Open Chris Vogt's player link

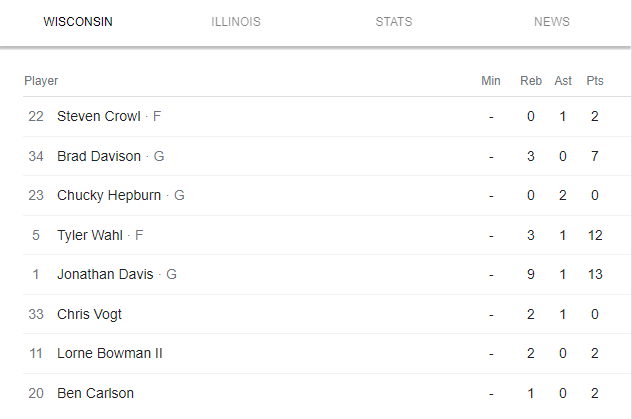click(x=89, y=314)
